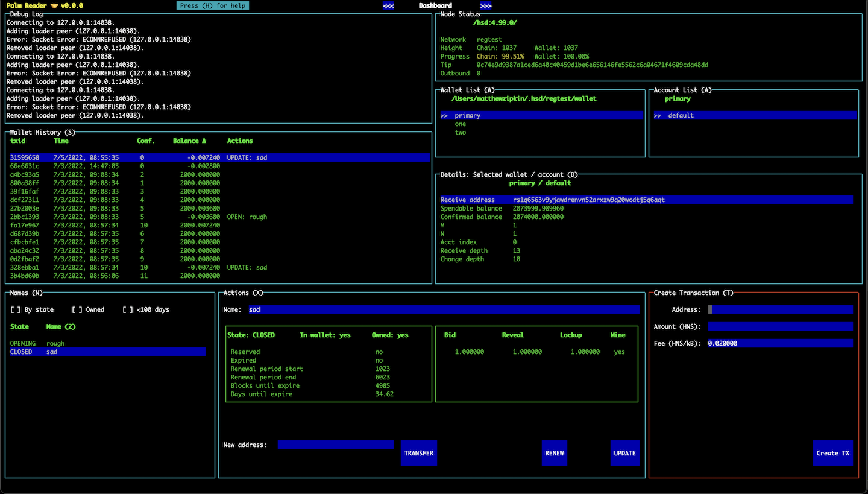Click the Node Status panel title
This screenshot has width=868, height=494.
[x=461, y=14]
